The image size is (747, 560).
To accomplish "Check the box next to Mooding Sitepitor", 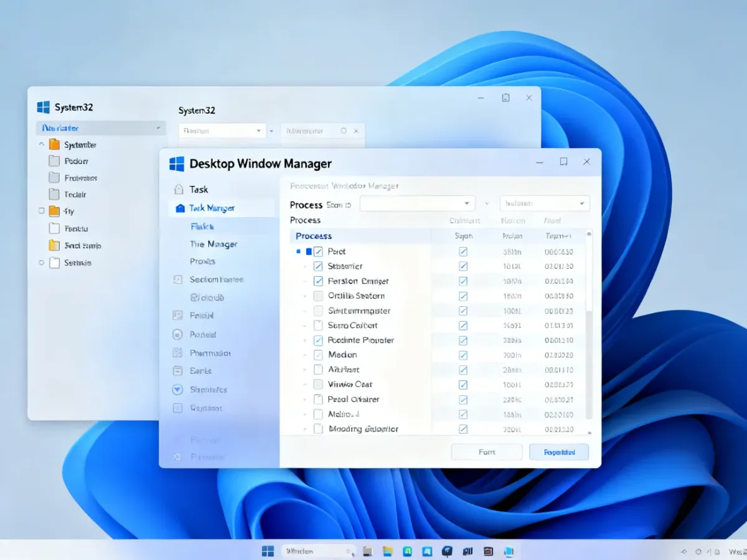I will coord(318,429).
